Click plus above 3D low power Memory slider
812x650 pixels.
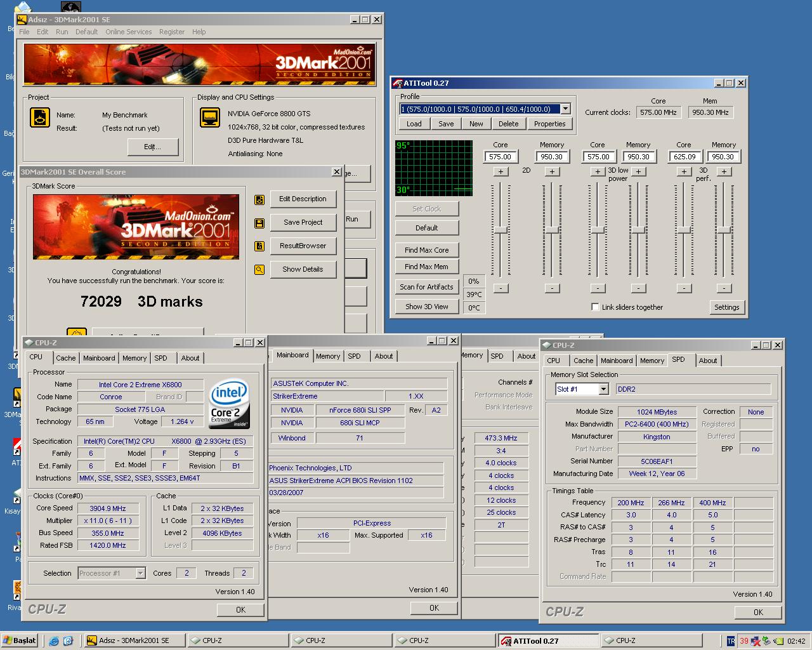639,171
